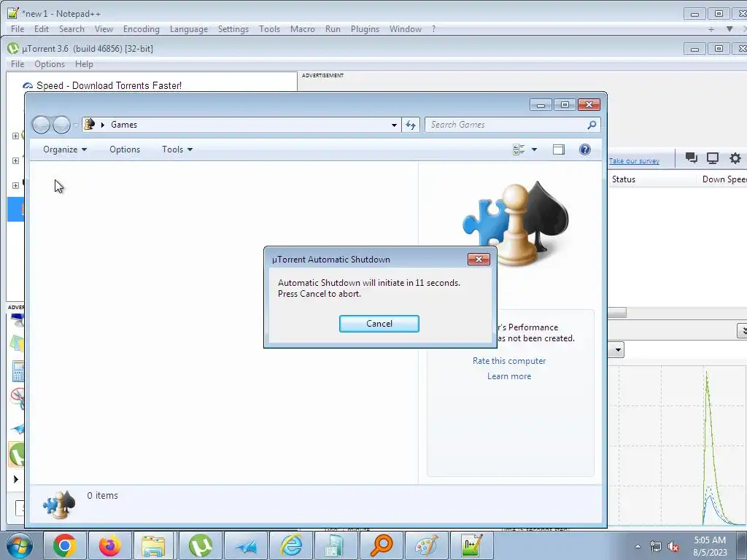747x560 pixels.
Task: Open Notepad++ File menu
Action: click(x=18, y=29)
